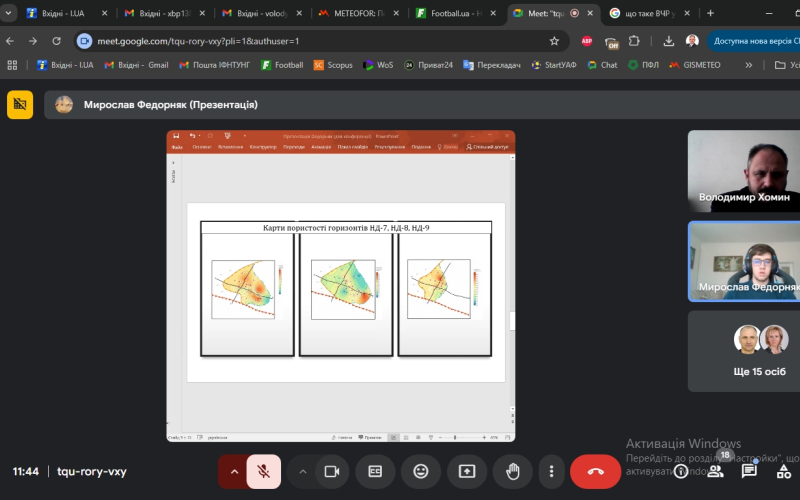Screen dimensions: 800x500
Task: Open GISMETEO bookmark
Action: (695, 65)
